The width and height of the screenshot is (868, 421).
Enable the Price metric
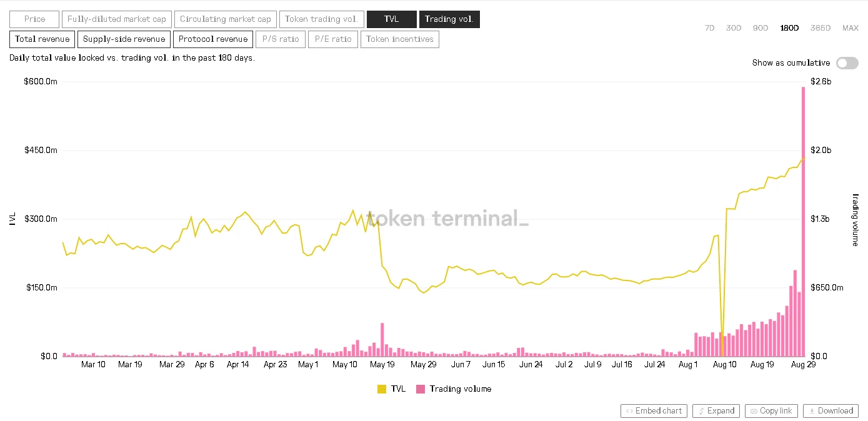tap(34, 19)
